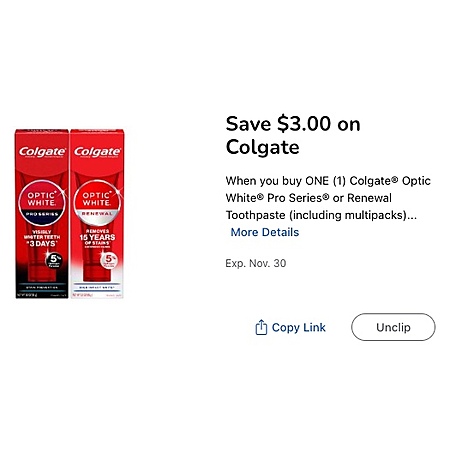
Task: Click the blue-striped strip at Renewal box bottom
Action: tap(97, 287)
